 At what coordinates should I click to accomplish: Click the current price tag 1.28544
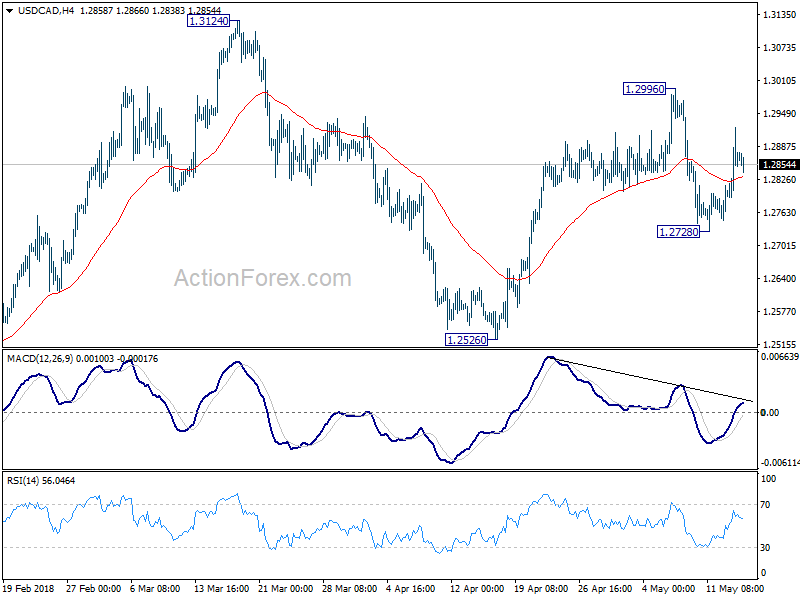tap(779, 164)
